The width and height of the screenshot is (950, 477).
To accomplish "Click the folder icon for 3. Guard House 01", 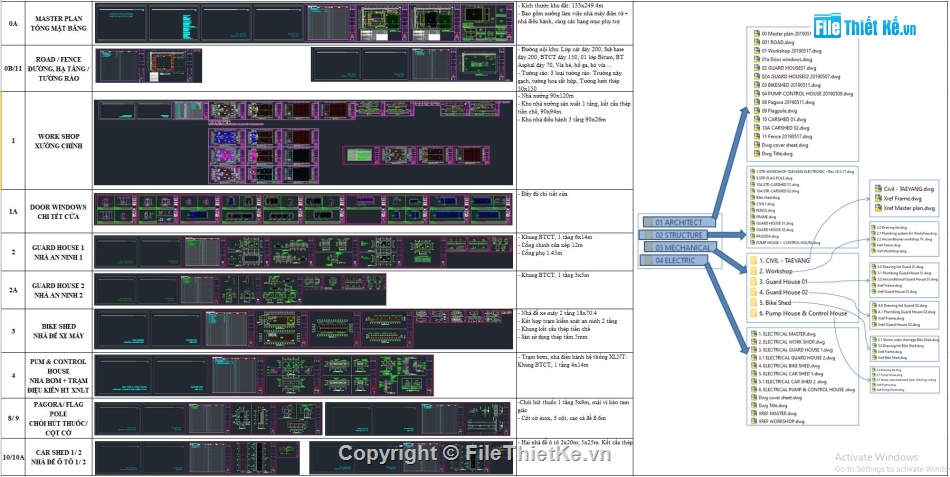I will pos(755,282).
